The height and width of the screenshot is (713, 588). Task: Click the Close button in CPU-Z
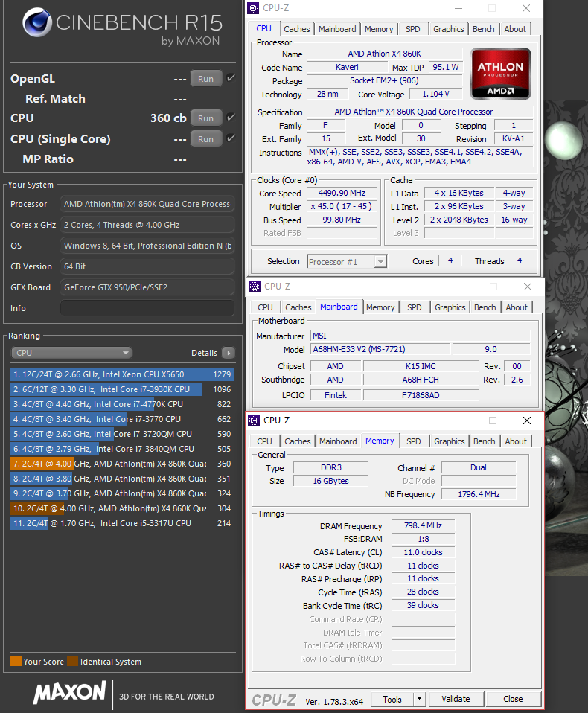point(513,699)
